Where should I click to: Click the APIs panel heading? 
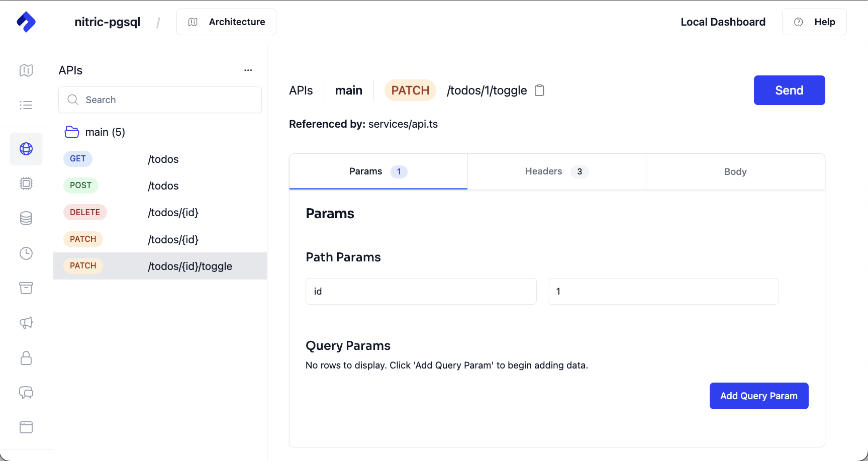pyautogui.click(x=70, y=70)
